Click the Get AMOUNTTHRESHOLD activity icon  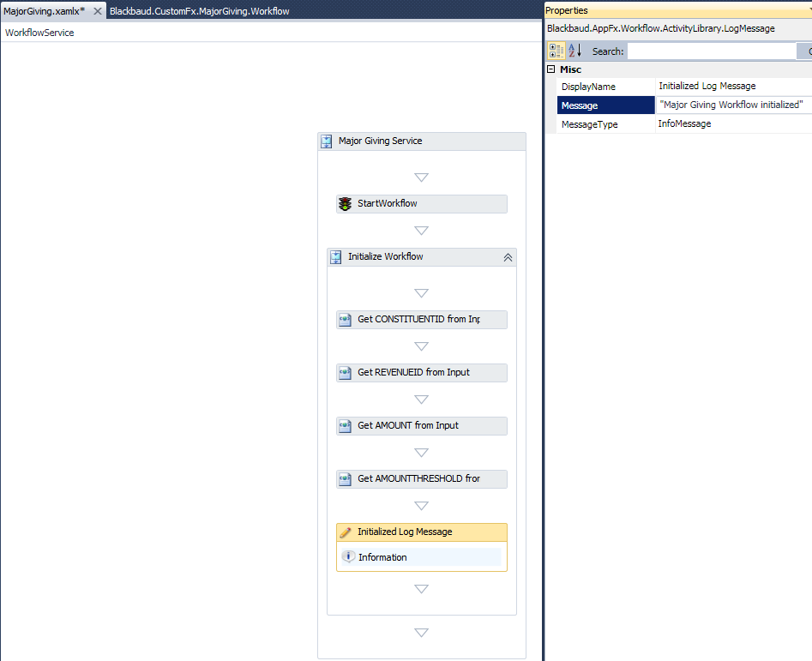(x=345, y=479)
